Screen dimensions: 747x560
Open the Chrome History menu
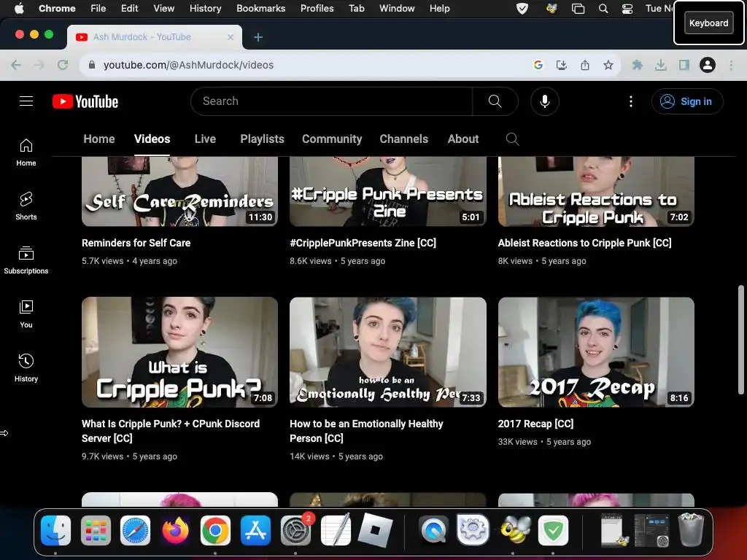tap(205, 8)
